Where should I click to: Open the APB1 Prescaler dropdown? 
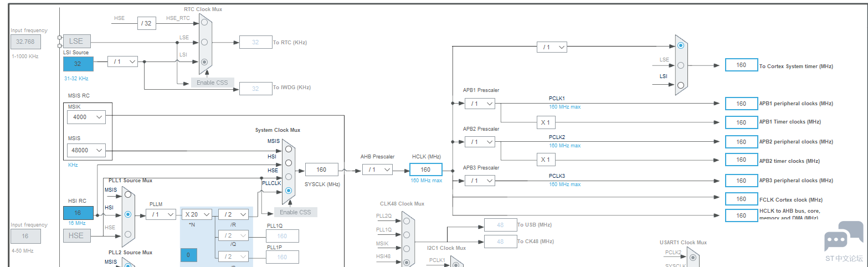(x=480, y=104)
